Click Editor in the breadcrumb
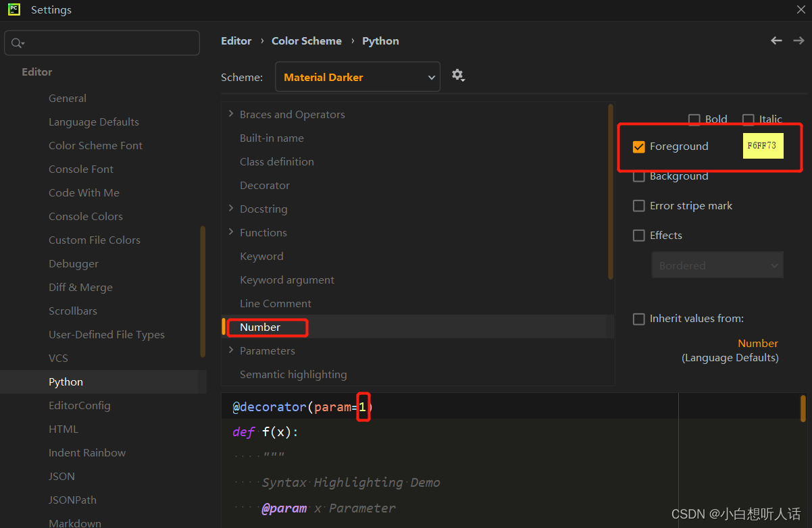Image resolution: width=812 pixels, height=528 pixels. pos(236,41)
